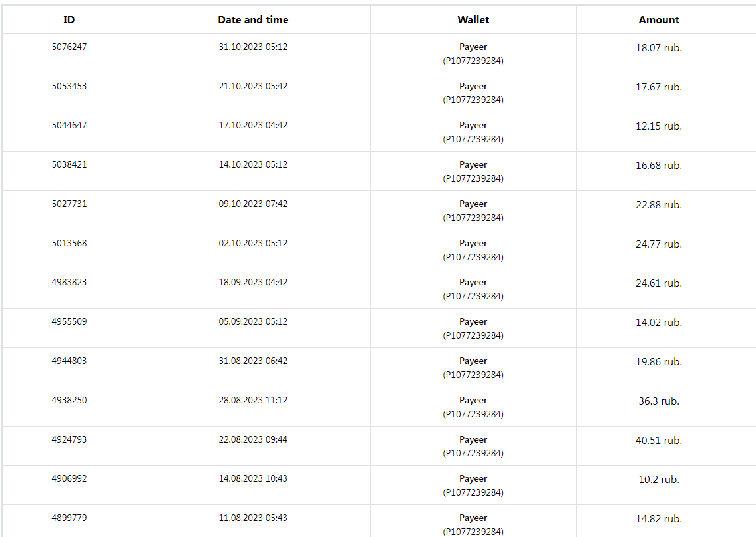Select the 12.15 rub. amount

(659, 126)
